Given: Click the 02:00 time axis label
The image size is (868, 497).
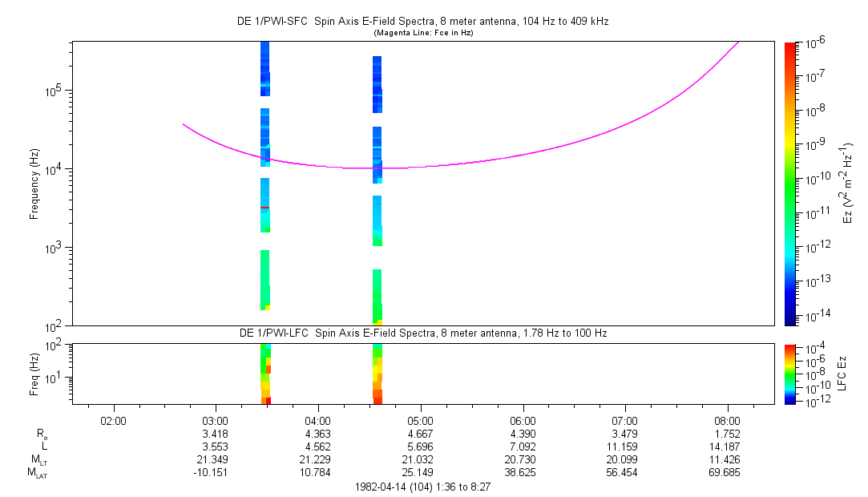Looking at the screenshot, I should click(x=113, y=421).
